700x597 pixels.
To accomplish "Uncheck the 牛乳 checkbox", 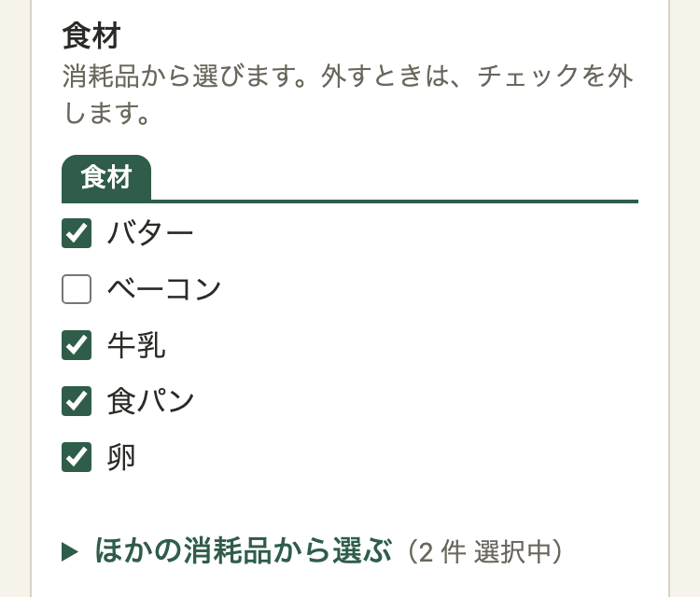I will [x=77, y=345].
